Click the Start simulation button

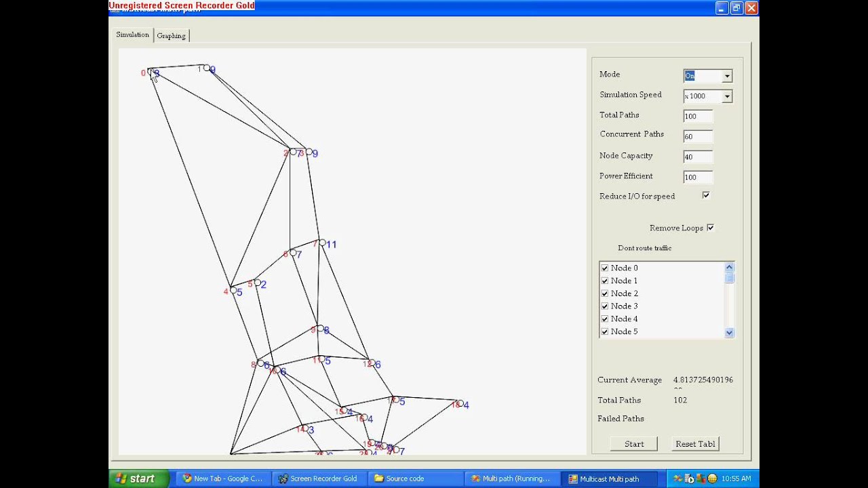pyautogui.click(x=634, y=444)
